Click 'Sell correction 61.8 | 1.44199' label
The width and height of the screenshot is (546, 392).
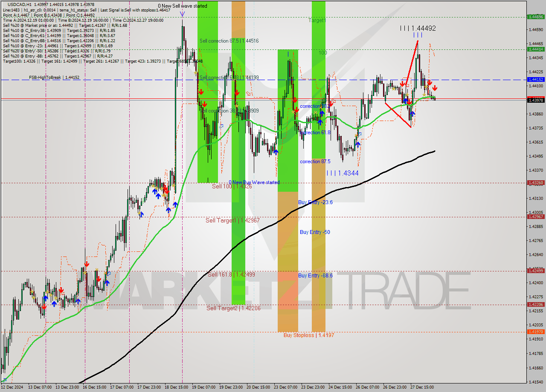click(x=229, y=78)
